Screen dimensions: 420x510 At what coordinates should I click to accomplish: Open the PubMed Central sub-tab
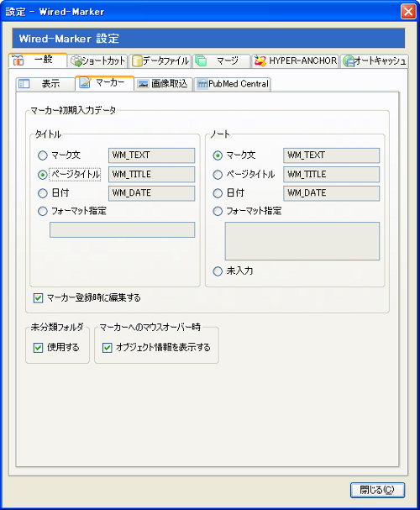(x=233, y=84)
